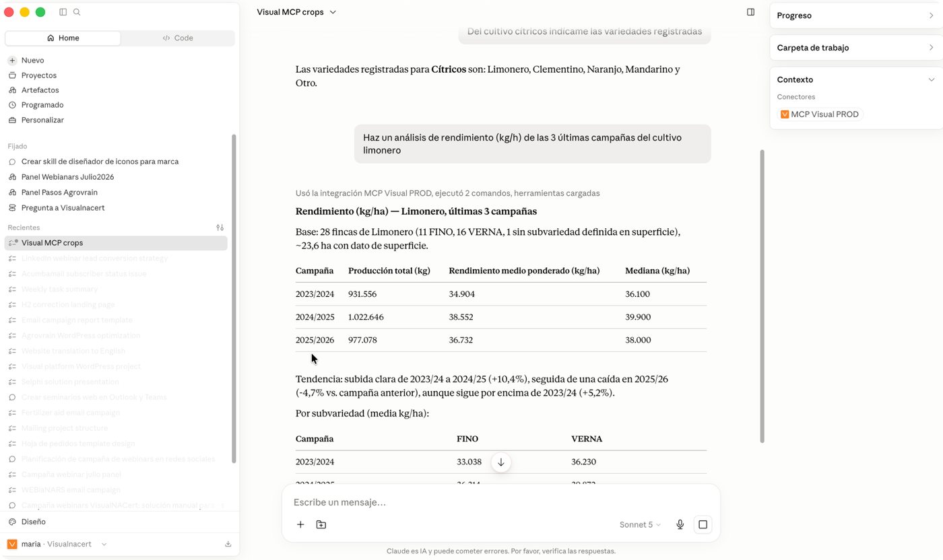Click the MCP Visual PROD orange logo

click(784, 114)
